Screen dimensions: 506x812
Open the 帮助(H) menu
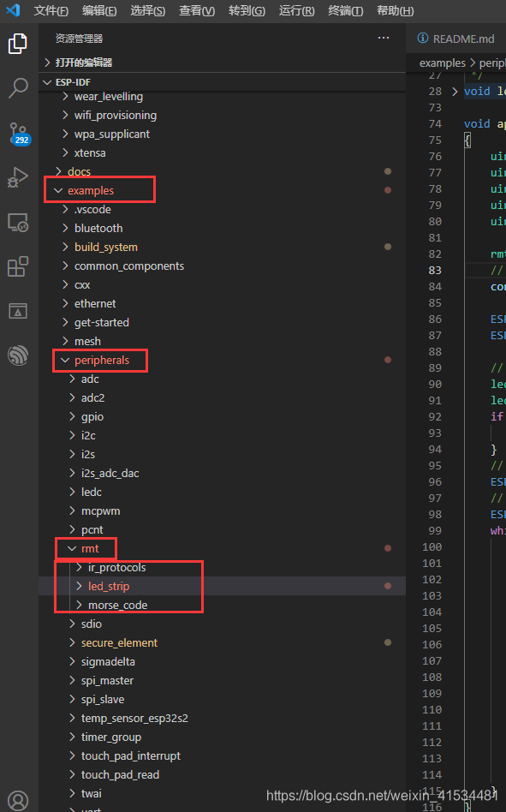coord(396,10)
